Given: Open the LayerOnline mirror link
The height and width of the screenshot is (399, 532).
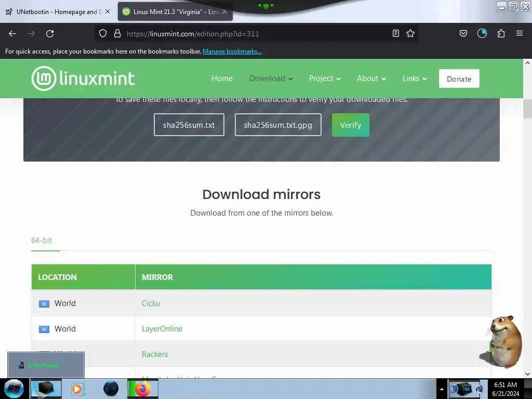Looking at the screenshot, I should [162, 329].
